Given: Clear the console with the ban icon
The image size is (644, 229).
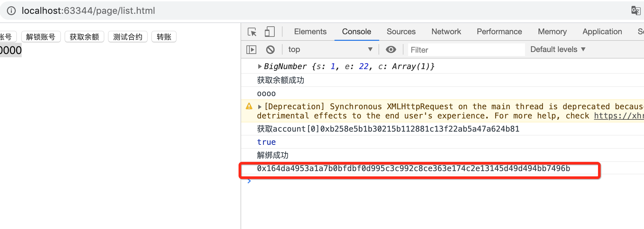Looking at the screenshot, I should (270, 50).
